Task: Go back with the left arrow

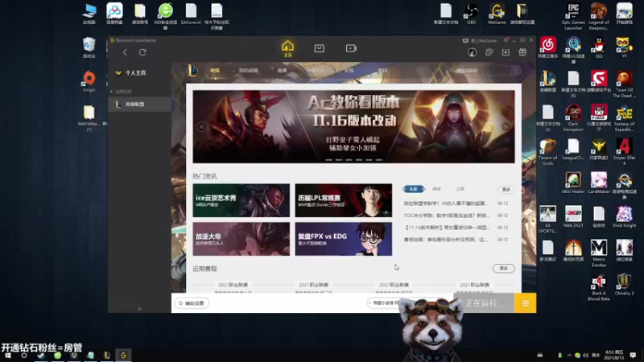Action: click(125, 52)
